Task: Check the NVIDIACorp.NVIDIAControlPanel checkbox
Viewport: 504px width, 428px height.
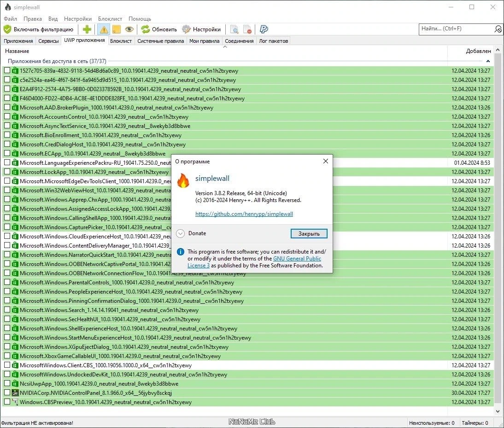Action: point(7,393)
